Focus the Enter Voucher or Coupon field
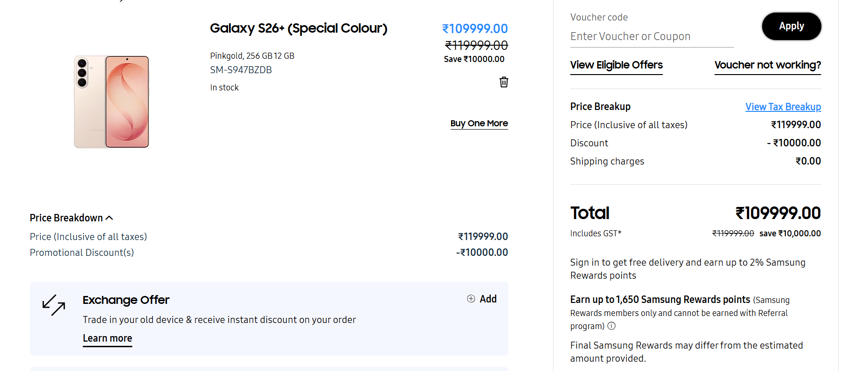 (x=652, y=36)
